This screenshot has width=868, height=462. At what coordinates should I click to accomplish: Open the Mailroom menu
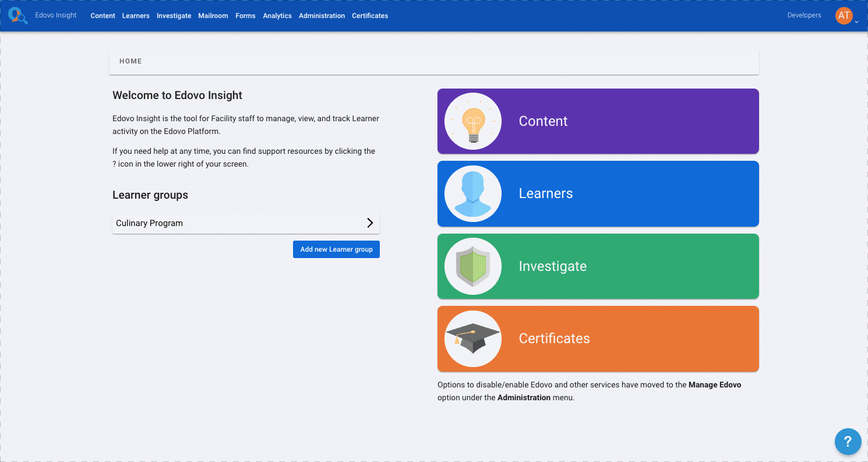(213, 16)
